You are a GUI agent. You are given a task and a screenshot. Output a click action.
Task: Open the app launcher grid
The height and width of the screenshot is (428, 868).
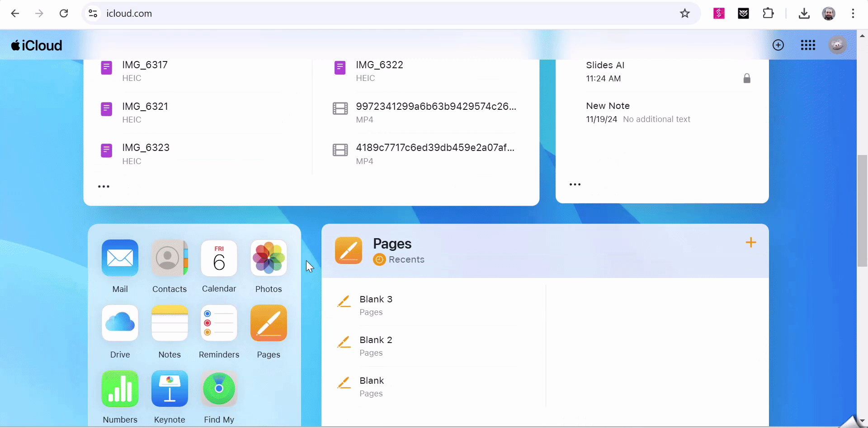coord(807,45)
